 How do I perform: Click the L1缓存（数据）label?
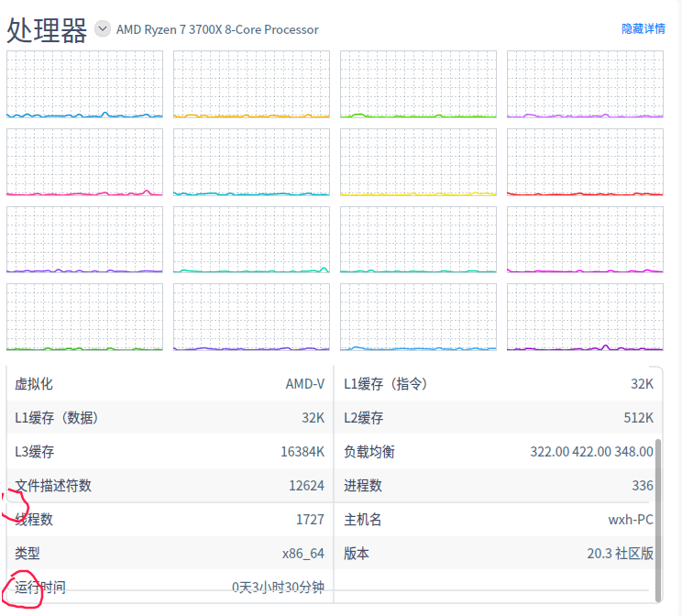(57, 418)
